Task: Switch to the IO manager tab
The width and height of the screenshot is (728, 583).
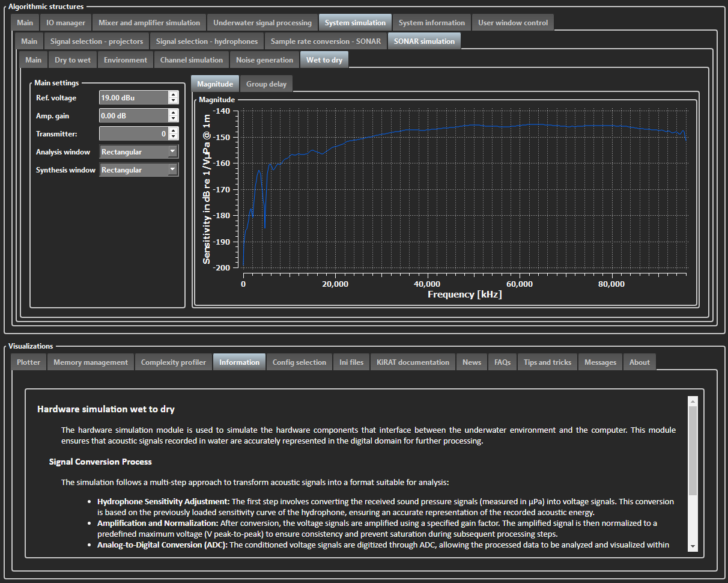Action: [x=66, y=23]
